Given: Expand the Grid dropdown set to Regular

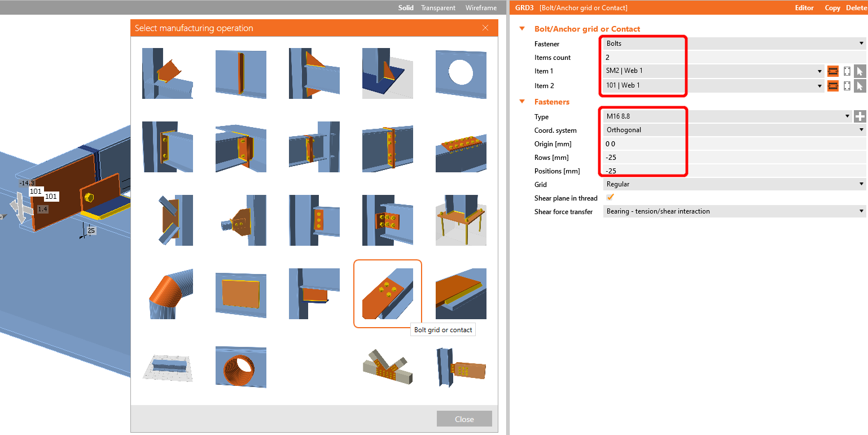Looking at the screenshot, I should (734, 184).
